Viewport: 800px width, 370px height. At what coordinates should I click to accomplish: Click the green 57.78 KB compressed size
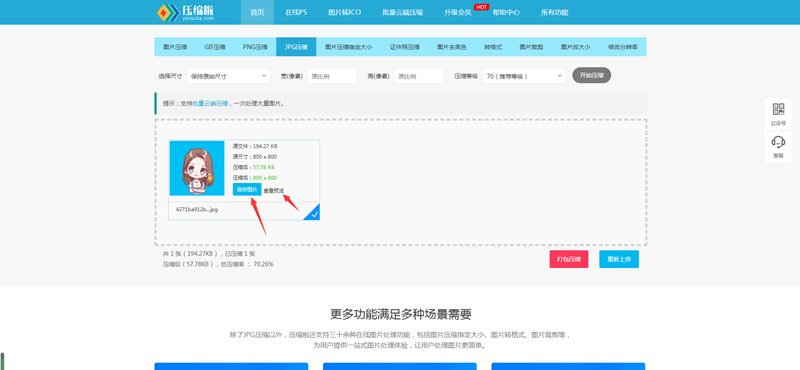tap(264, 167)
